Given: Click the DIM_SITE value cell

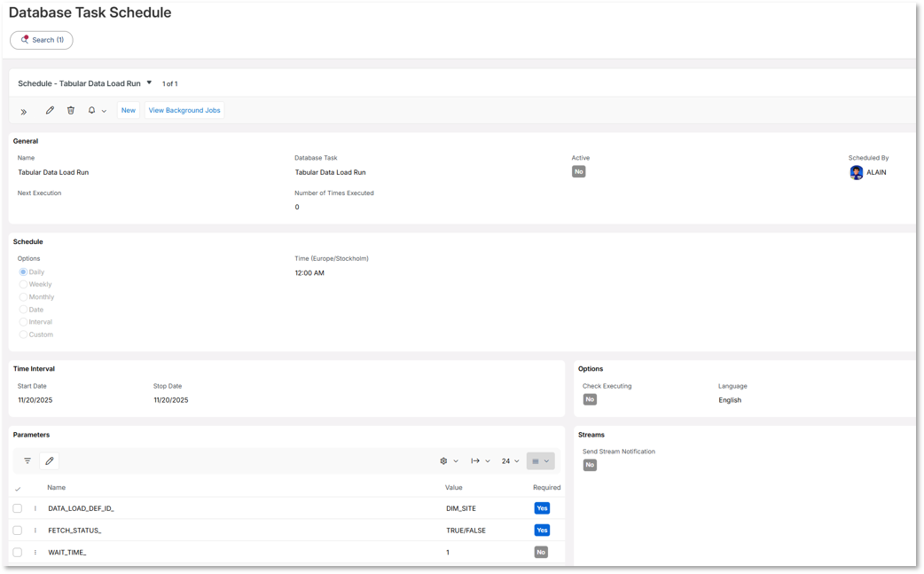Looking at the screenshot, I should (x=461, y=508).
